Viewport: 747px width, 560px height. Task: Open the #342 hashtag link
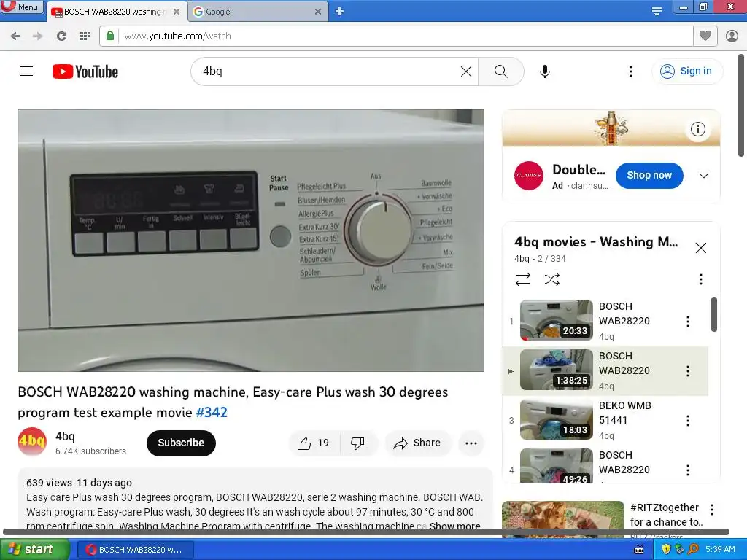(x=212, y=413)
